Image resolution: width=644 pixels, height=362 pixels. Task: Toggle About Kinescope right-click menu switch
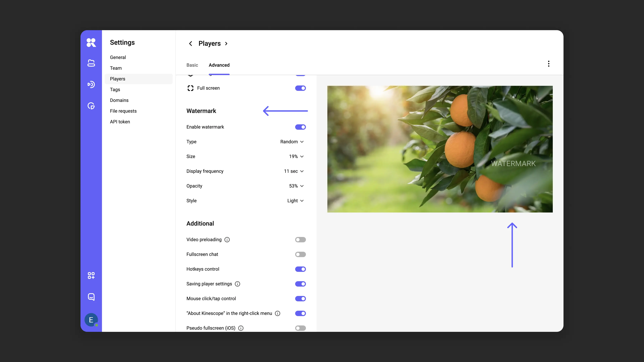(300, 313)
